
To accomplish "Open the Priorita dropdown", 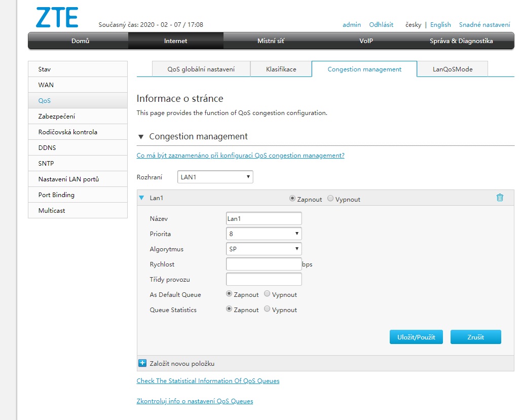I will tap(264, 234).
